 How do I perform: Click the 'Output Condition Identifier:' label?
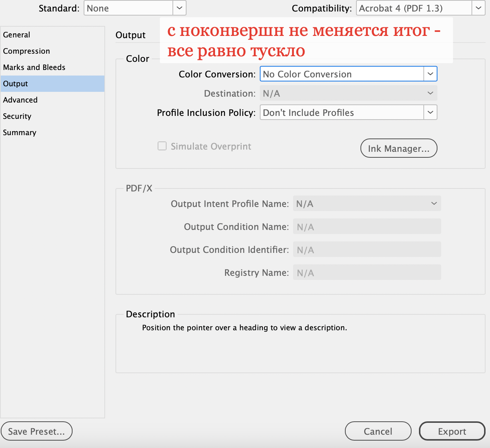point(229,250)
